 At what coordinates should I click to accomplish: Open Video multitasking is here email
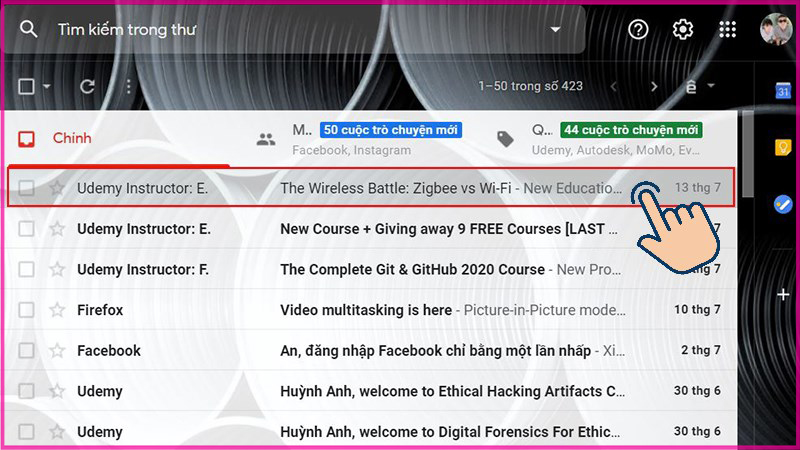click(371, 310)
